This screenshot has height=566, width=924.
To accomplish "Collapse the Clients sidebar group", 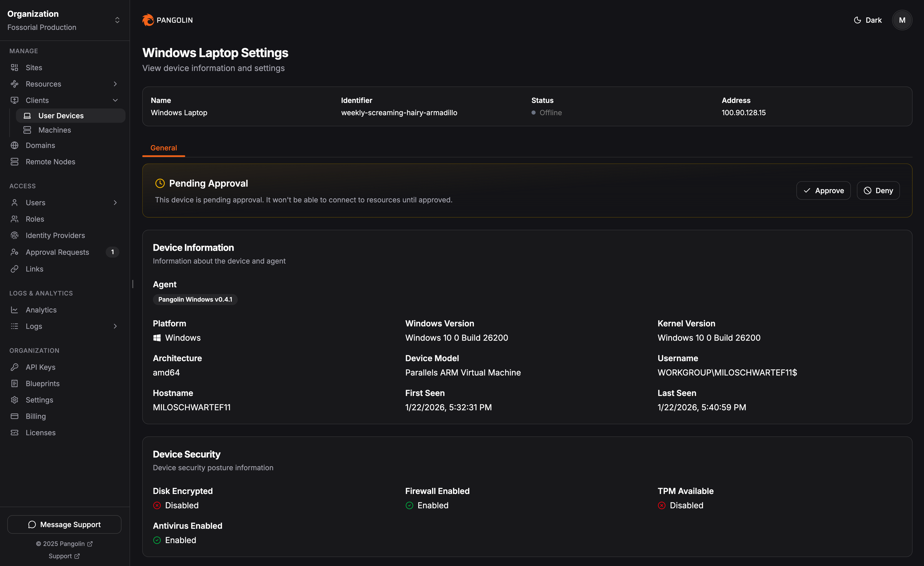I will click(x=115, y=100).
